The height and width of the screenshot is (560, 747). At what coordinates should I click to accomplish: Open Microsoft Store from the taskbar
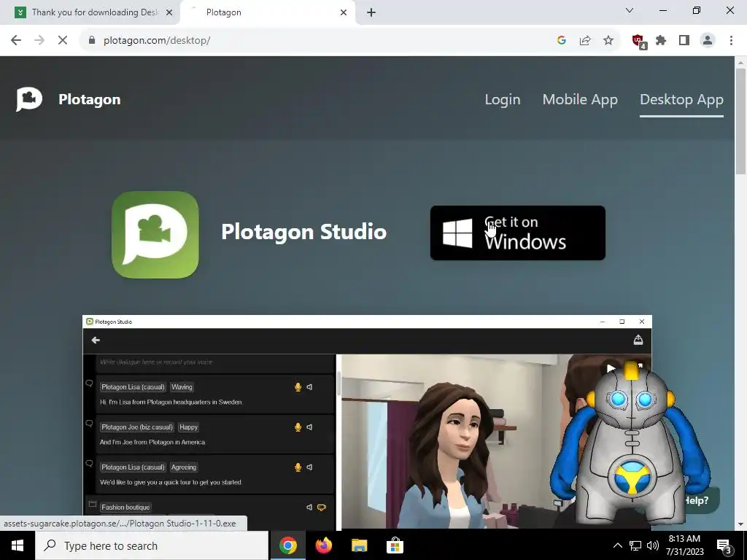(395, 545)
